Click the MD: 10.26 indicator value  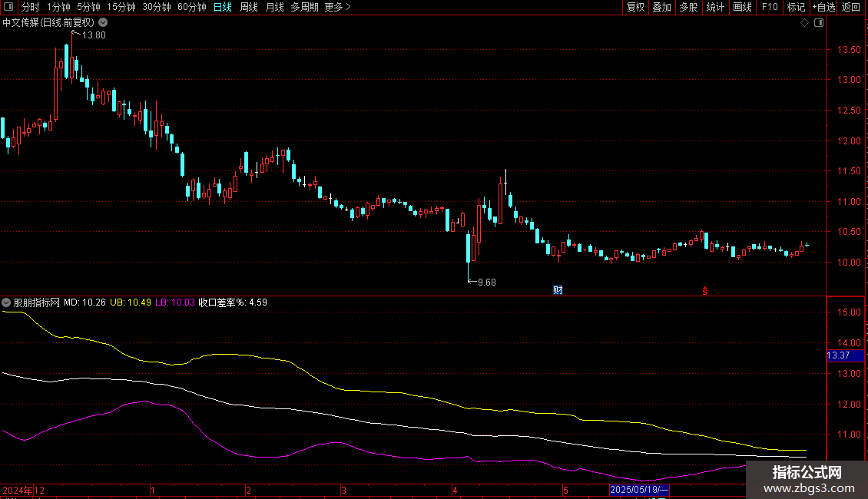point(84,302)
